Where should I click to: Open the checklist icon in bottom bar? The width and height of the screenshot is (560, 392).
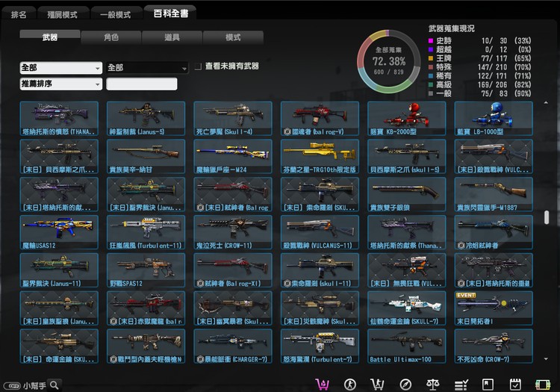[x=461, y=385]
